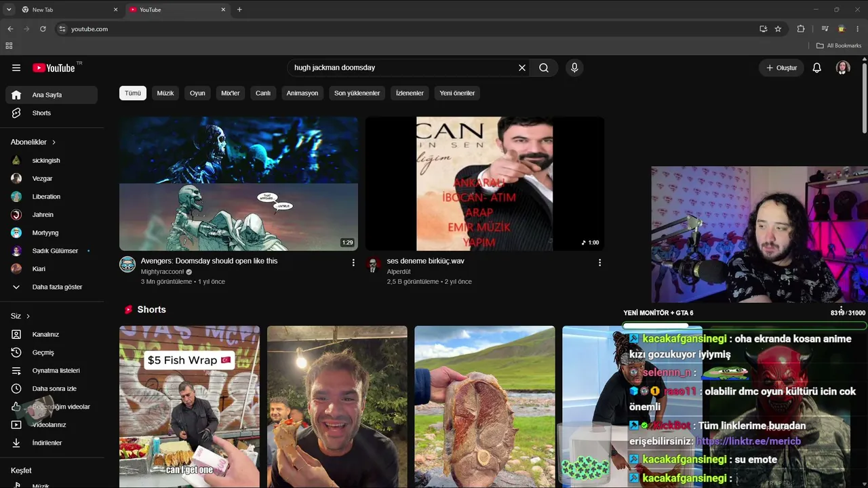This screenshot has height=488, width=868.
Task: Open Avengers: Doomsday should open like this title
Action: tap(209, 261)
